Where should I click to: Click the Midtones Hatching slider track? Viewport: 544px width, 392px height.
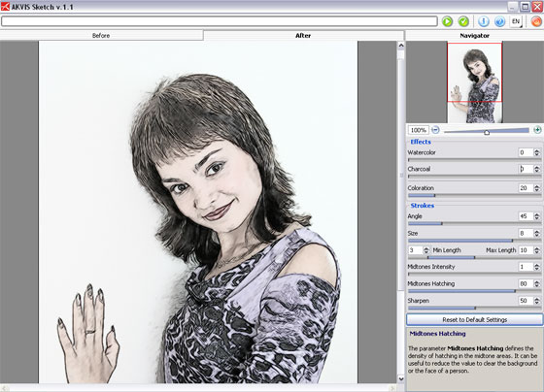tap(474, 291)
